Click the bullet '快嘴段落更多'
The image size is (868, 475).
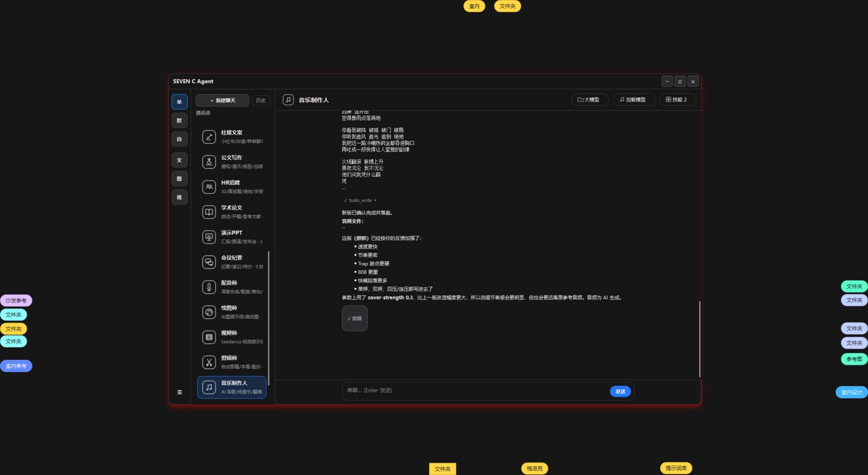(x=373, y=281)
